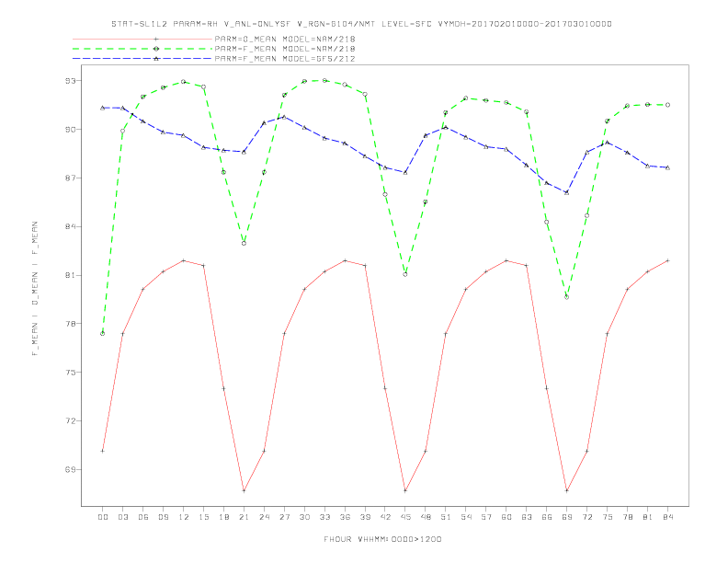Select legend entry PARM=O_MEAN MODEL=NAM/218
The image size is (728, 563).
(x=285, y=39)
